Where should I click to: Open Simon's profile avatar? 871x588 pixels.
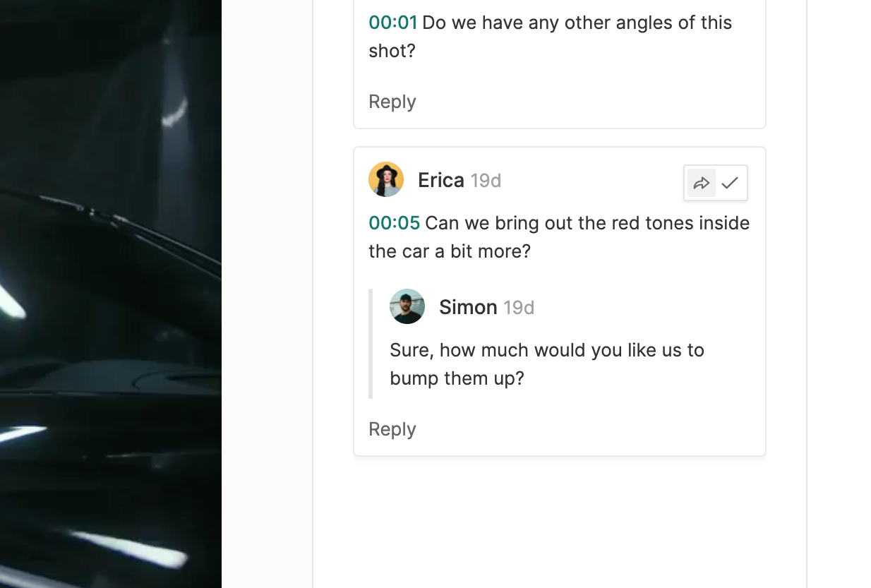click(407, 306)
